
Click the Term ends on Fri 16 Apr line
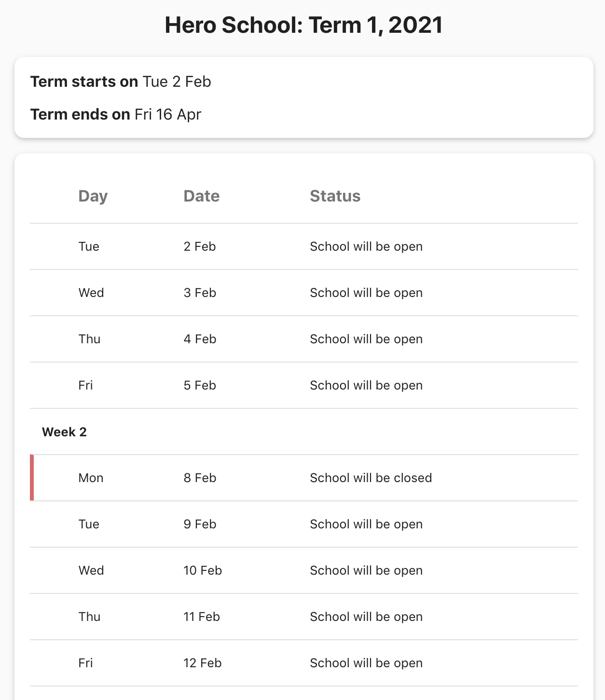pyautogui.click(x=116, y=114)
